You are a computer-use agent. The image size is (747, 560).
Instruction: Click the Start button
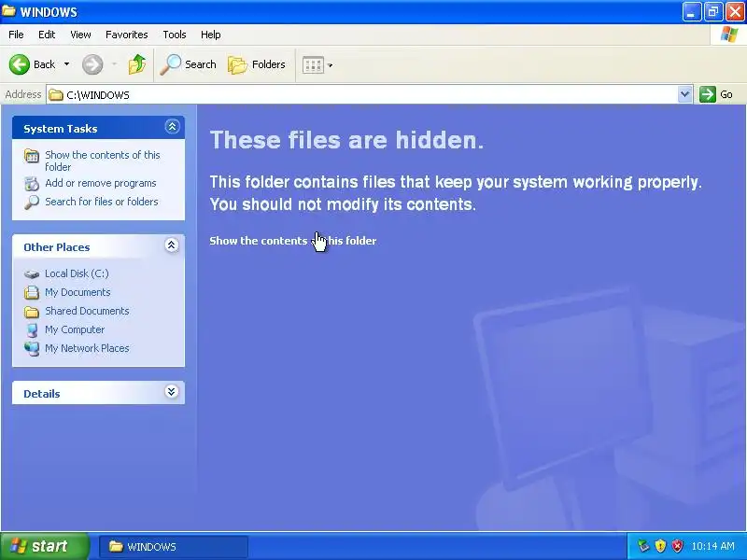click(x=44, y=546)
